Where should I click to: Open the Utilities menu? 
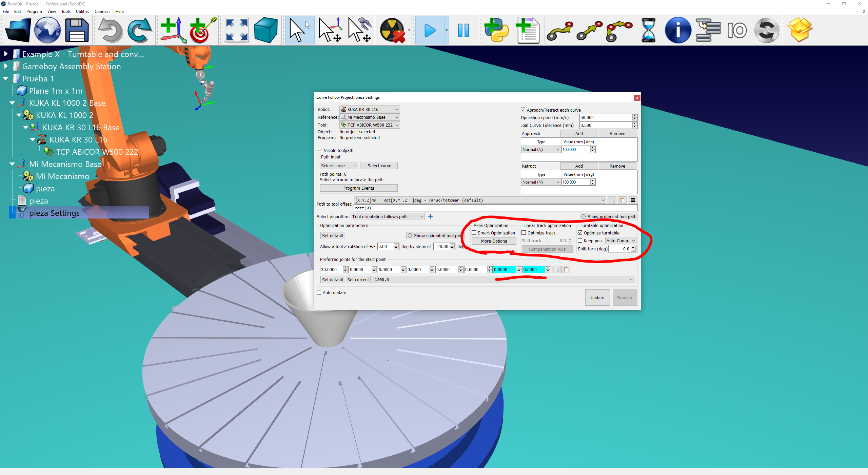tap(82, 11)
